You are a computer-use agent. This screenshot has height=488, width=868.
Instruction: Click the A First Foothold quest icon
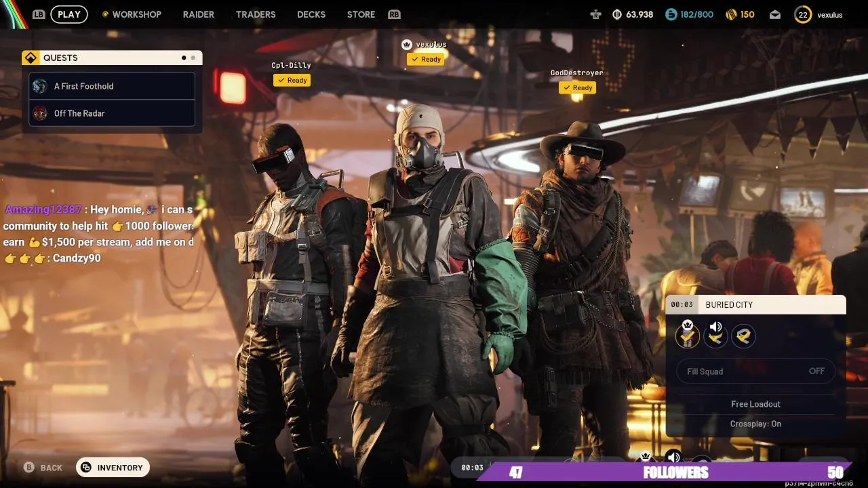pyautogui.click(x=40, y=86)
